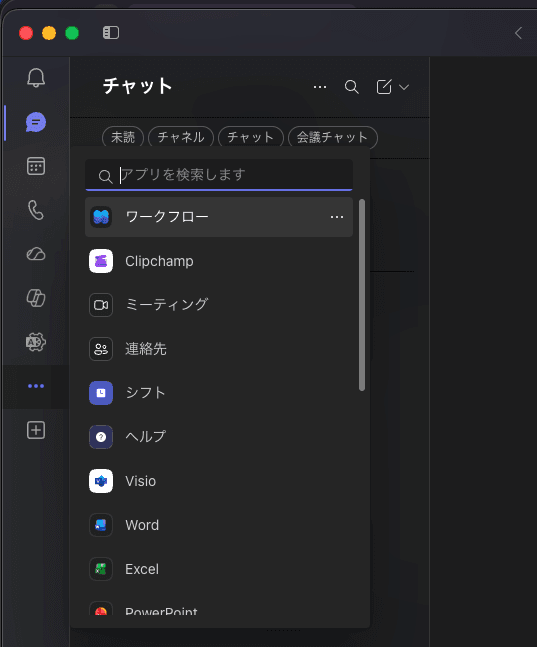The image size is (537, 647).
Task: Open the Calendar from the sidebar
Action: click(36, 166)
